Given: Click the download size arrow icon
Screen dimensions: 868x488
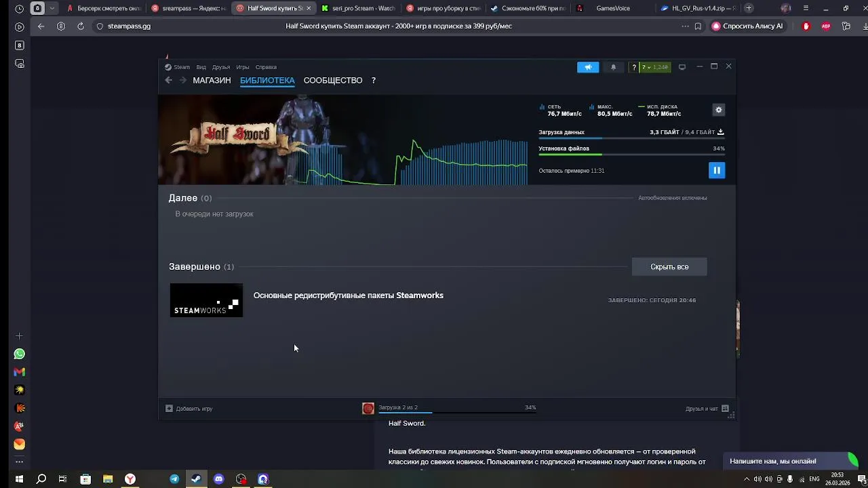Looking at the screenshot, I should click(x=721, y=132).
